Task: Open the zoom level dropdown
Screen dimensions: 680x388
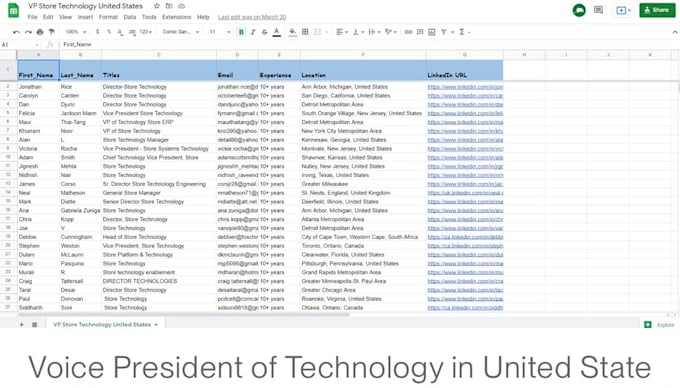Action: (x=75, y=32)
